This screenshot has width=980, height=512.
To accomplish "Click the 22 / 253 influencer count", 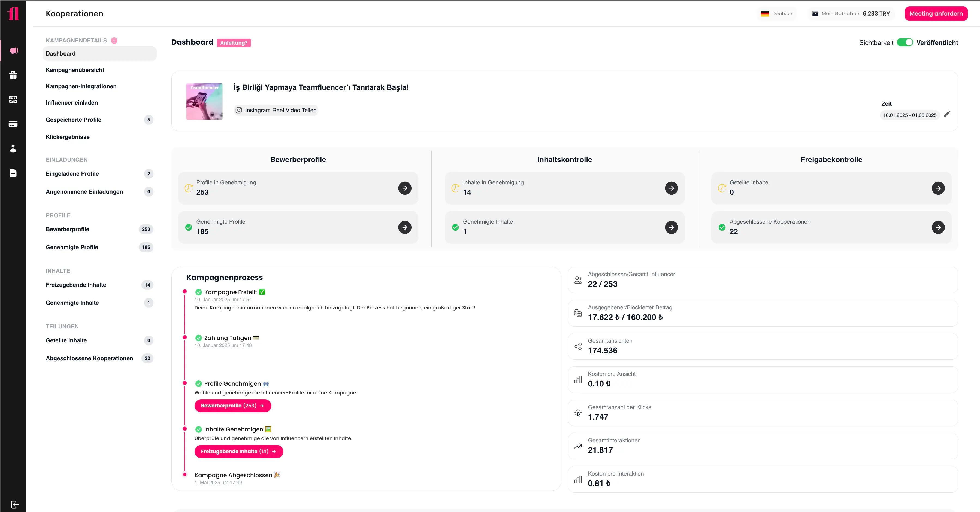I will pyautogui.click(x=603, y=284).
